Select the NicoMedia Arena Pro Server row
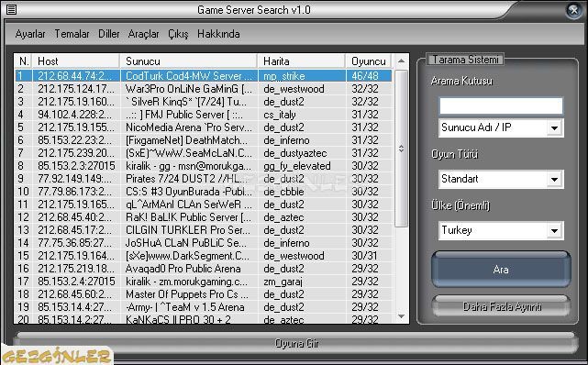Viewport: 588px width, 365px height. coord(204,127)
